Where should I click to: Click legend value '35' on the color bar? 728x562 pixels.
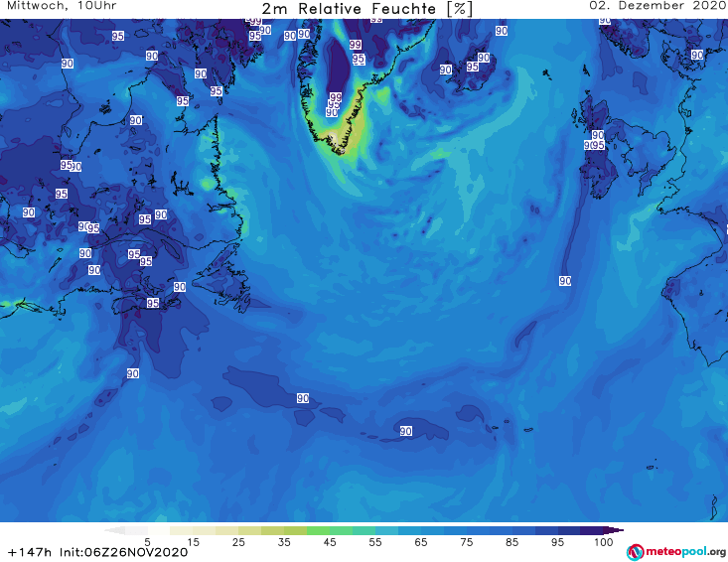coord(284,542)
